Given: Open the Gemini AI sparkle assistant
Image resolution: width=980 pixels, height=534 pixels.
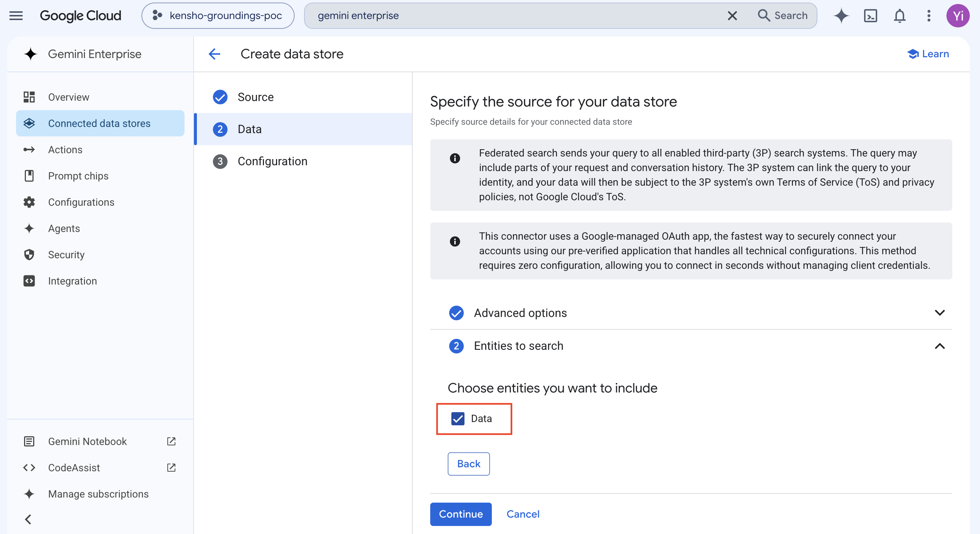Looking at the screenshot, I should (841, 16).
